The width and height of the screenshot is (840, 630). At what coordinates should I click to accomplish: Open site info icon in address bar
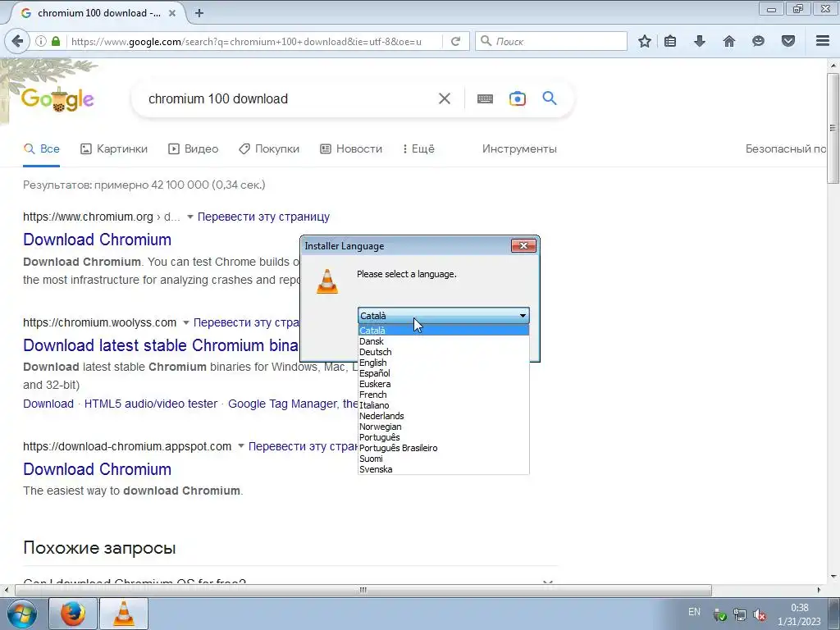pyautogui.click(x=41, y=41)
